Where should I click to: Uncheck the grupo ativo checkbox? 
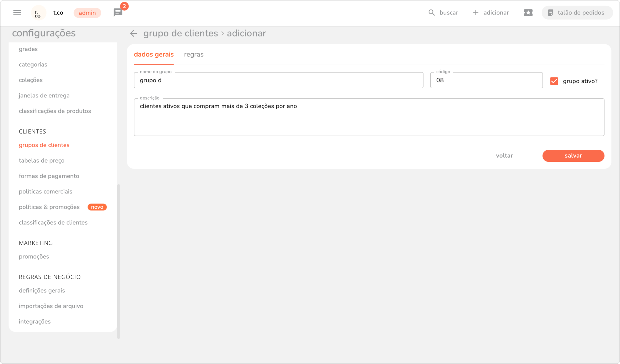pos(554,81)
